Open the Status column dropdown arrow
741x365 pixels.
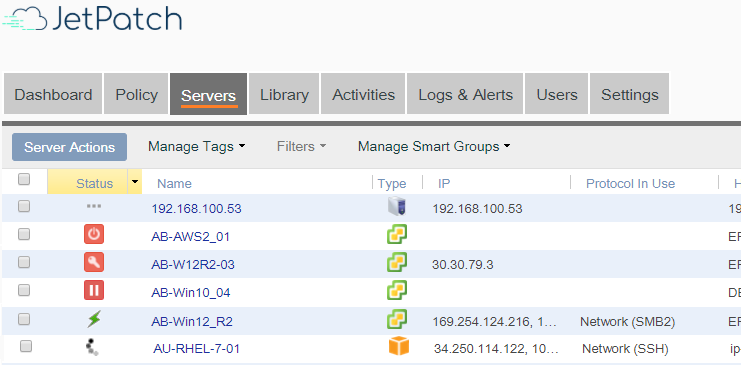135,182
